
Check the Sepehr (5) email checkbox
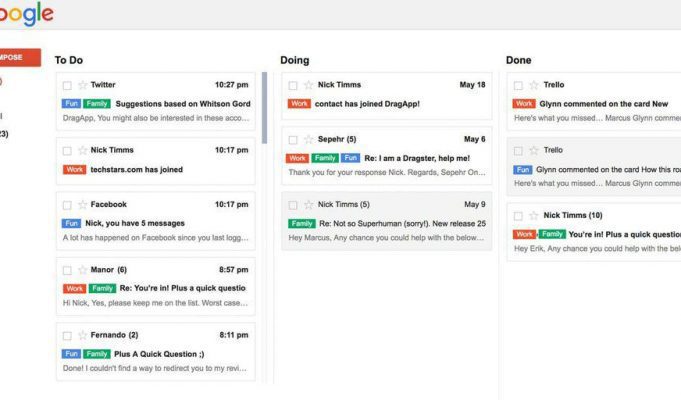293,140
